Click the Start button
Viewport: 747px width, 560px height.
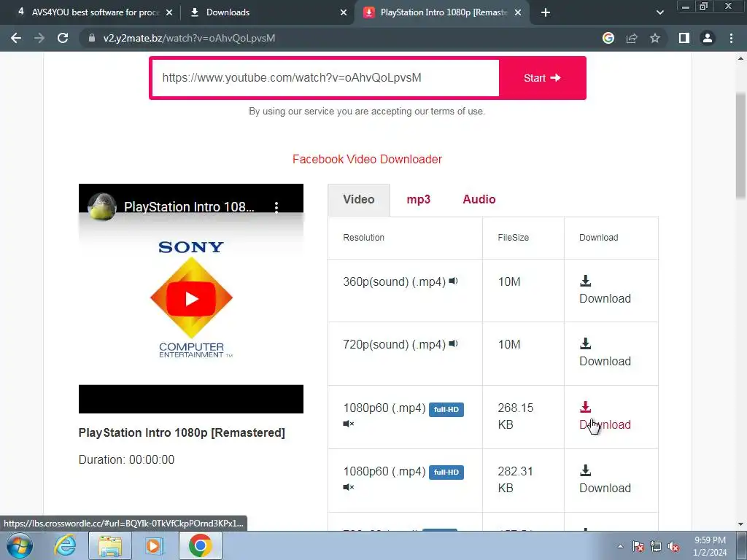(542, 78)
